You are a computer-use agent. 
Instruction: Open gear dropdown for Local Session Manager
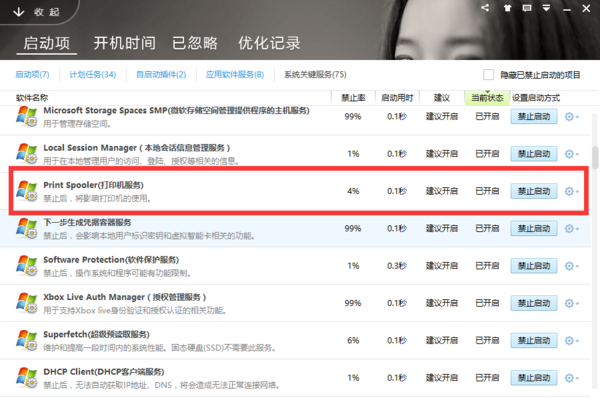coord(572,154)
